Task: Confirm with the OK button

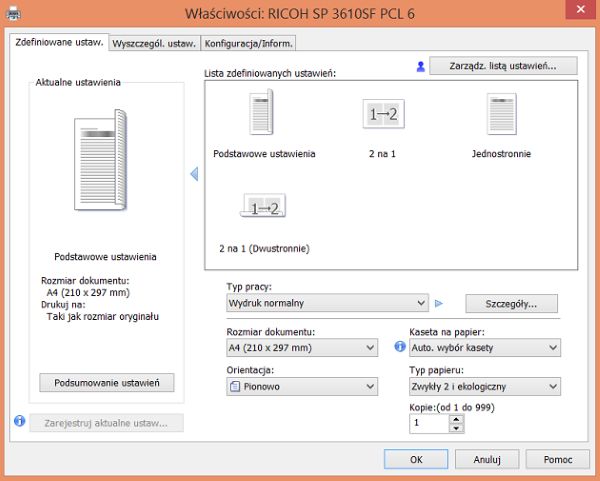Action: [416, 459]
